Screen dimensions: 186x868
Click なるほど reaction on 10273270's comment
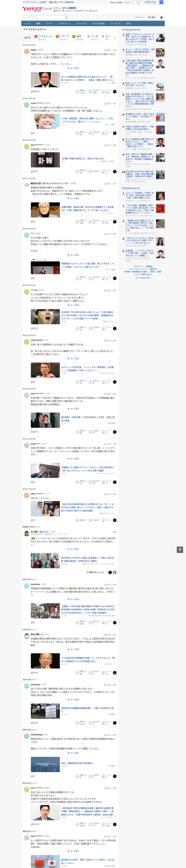click(x=94, y=382)
